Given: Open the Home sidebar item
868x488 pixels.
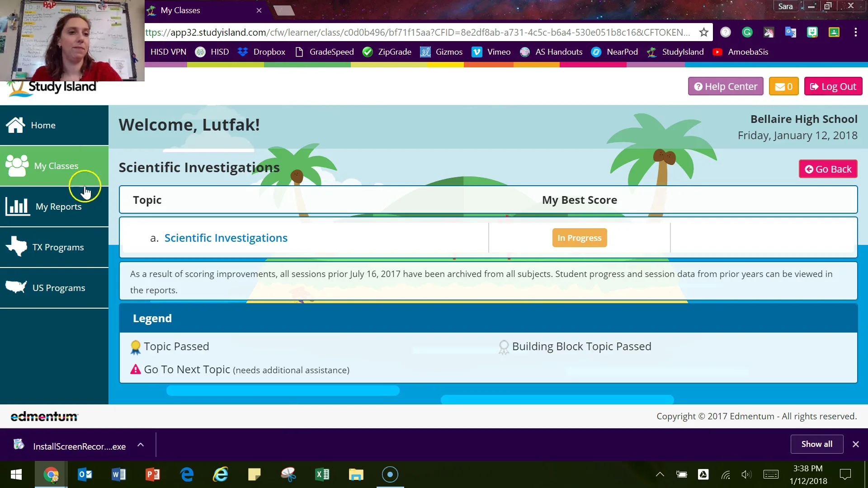Looking at the screenshot, I should (x=54, y=125).
